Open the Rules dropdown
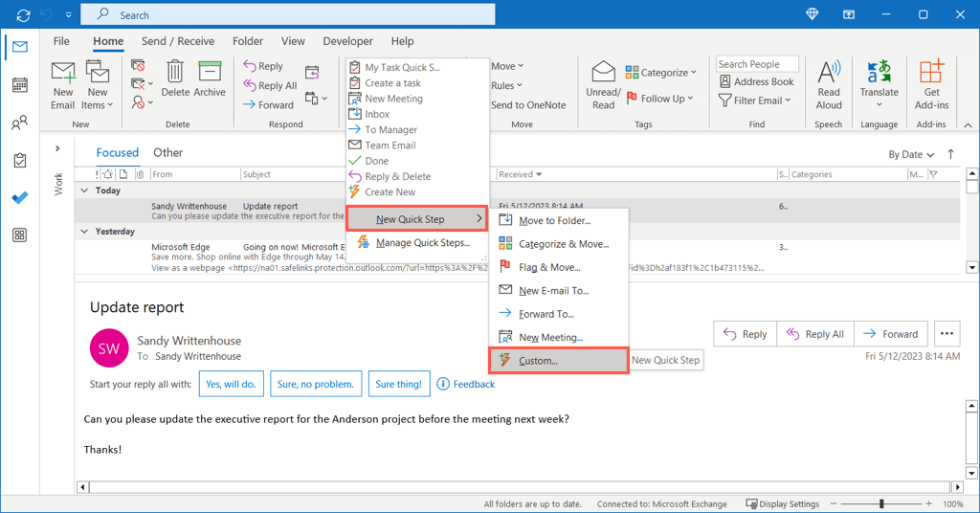 click(x=506, y=85)
